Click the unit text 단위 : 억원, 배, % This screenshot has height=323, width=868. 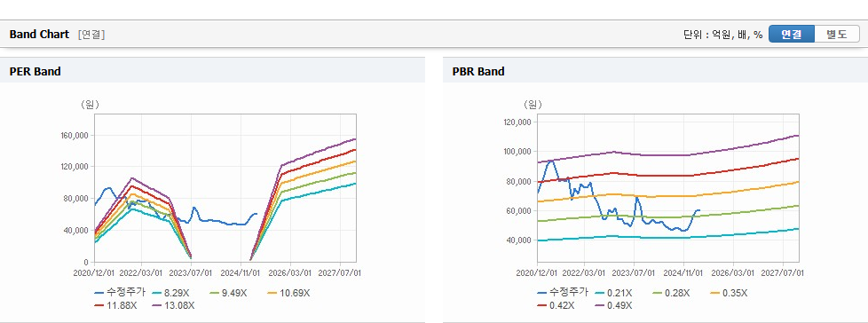point(723,35)
